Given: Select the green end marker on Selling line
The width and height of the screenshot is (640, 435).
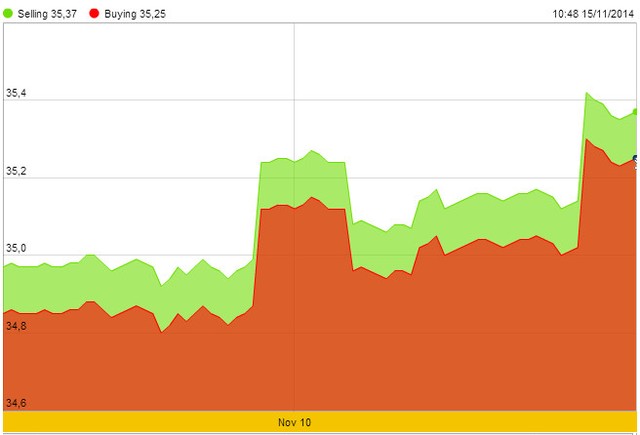Looking at the screenshot, I should 636,111.
